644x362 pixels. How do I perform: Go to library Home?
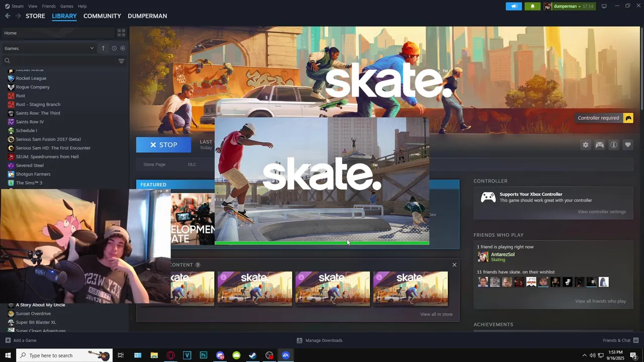click(x=57, y=33)
